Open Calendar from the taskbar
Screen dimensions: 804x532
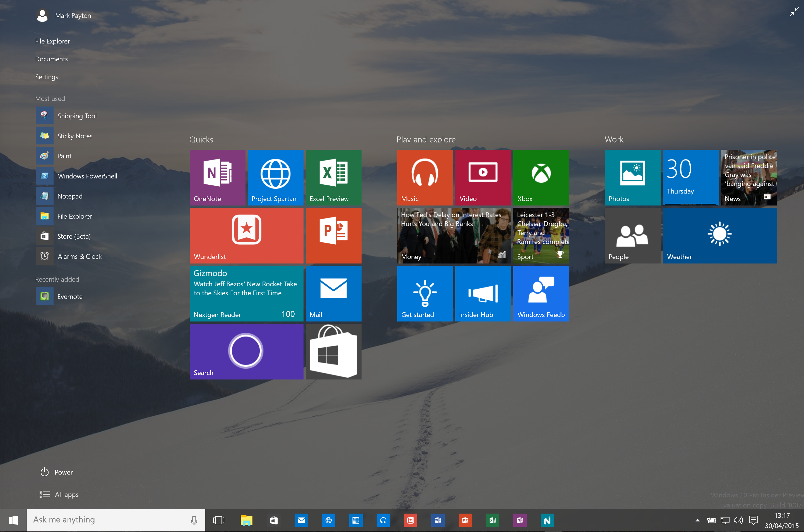point(356,520)
